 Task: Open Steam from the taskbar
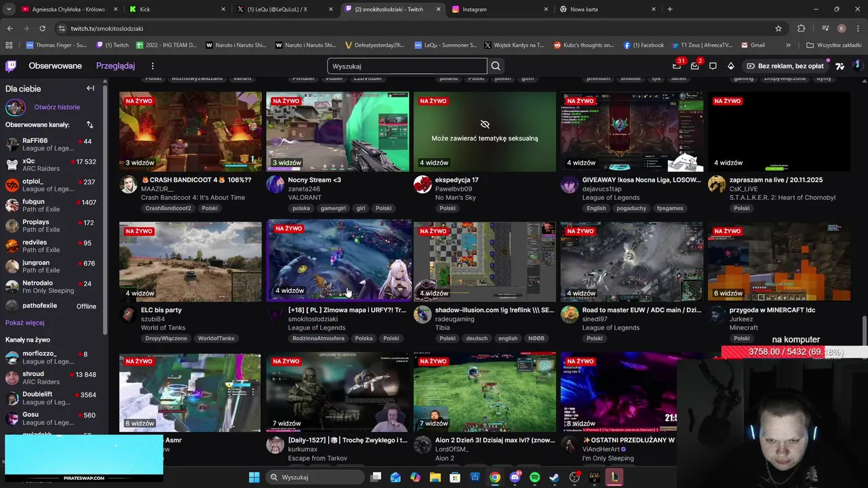tap(554, 477)
